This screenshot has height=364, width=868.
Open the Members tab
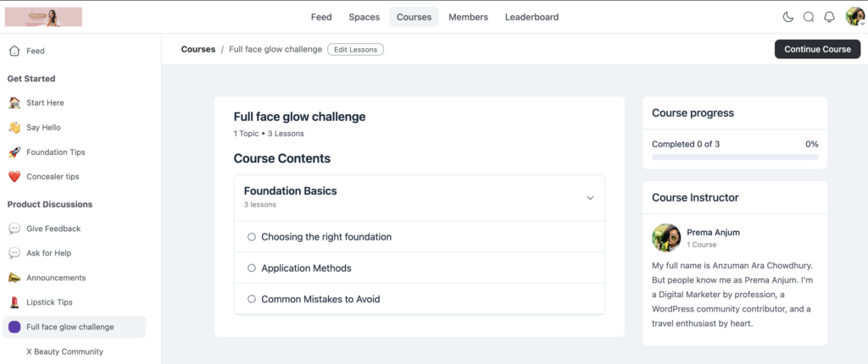tap(468, 17)
